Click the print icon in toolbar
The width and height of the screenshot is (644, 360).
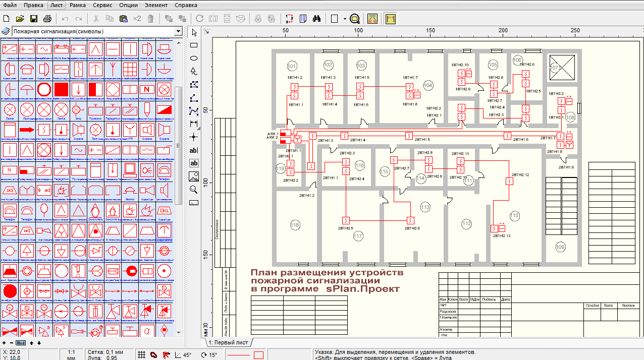click(x=47, y=19)
